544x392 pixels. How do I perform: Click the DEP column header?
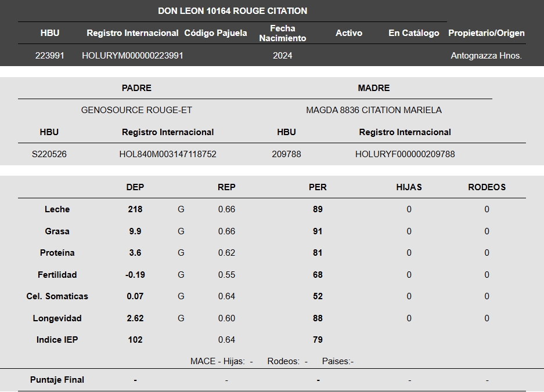coord(135,187)
